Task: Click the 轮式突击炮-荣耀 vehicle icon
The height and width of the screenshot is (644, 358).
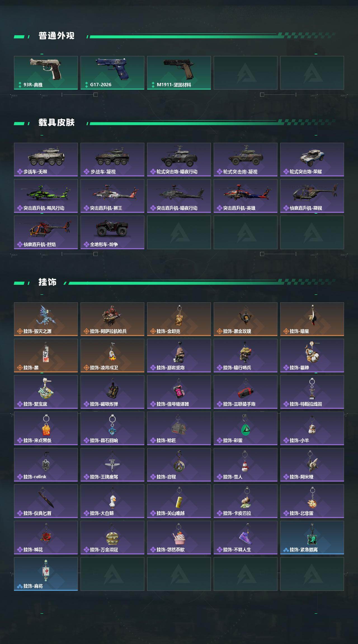Action: click(312, 160)
